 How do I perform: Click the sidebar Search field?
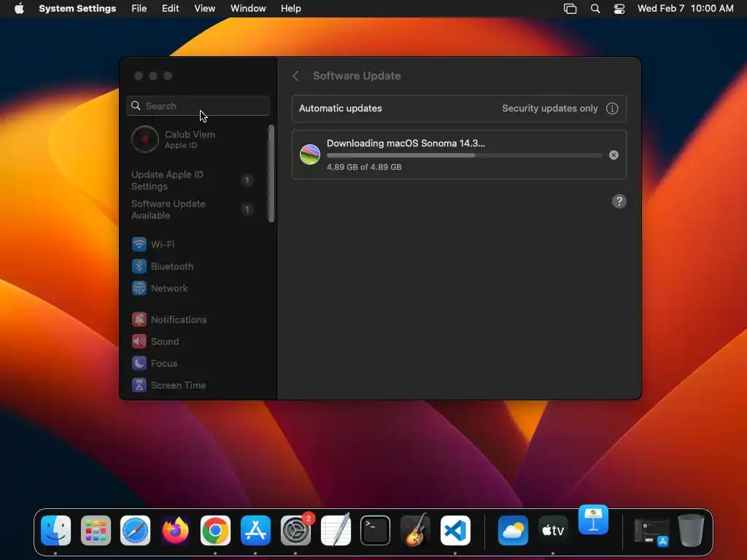[198, 106]
